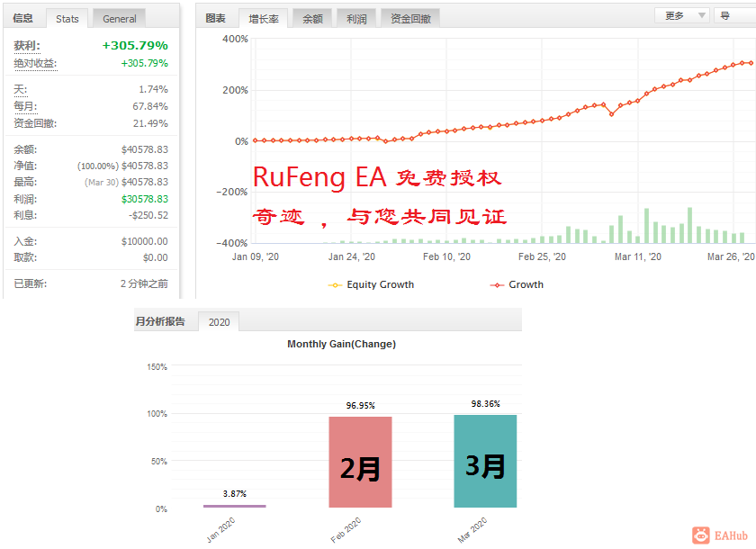Click the 月分析报告 heading

coord(160,321)
